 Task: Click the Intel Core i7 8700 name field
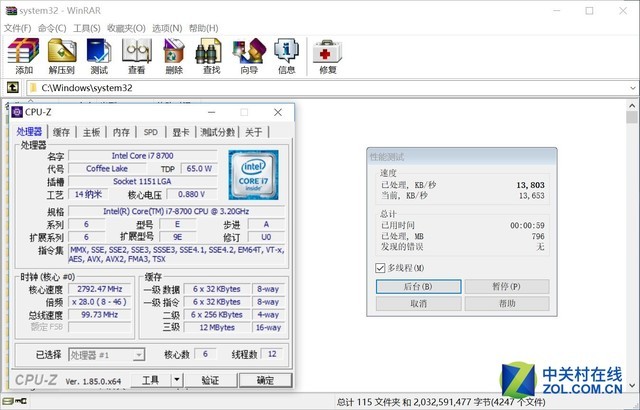[142, 156]
